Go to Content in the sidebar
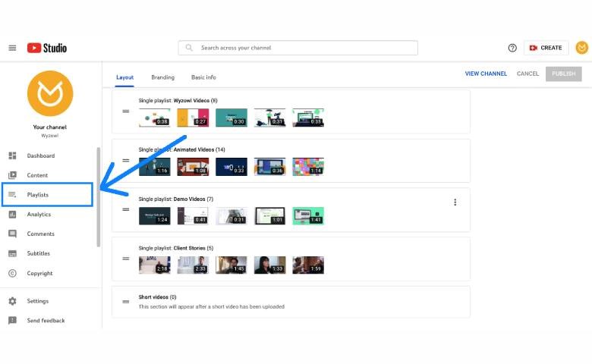 coord(37,175)
